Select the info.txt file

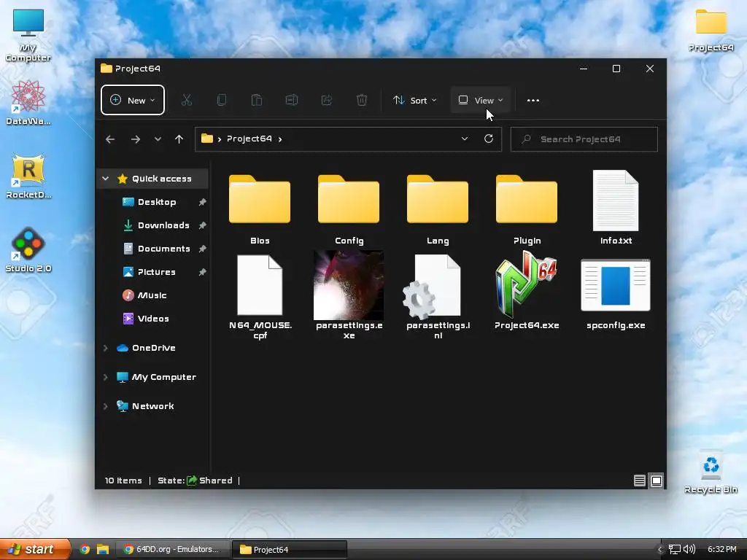click(616, 208)
